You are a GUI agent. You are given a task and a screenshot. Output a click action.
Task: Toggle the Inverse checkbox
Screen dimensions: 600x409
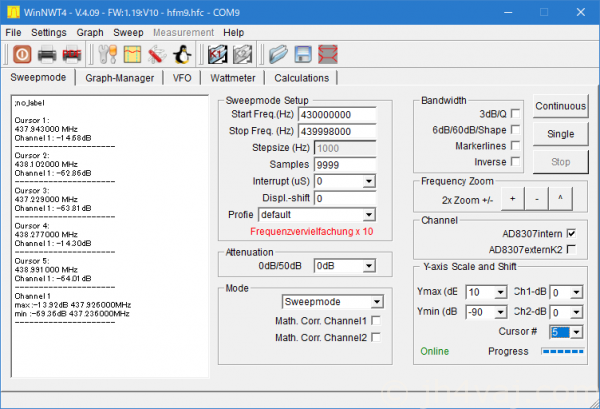click(515, 162)
